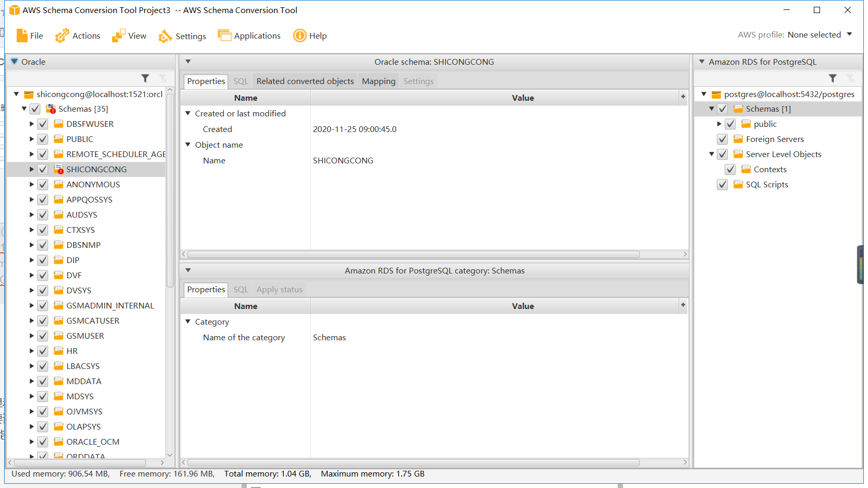Viewport: 868px width, 488px height.
Task: Click the PostgreSQL tree filter icon
Action: click(833, 78)
